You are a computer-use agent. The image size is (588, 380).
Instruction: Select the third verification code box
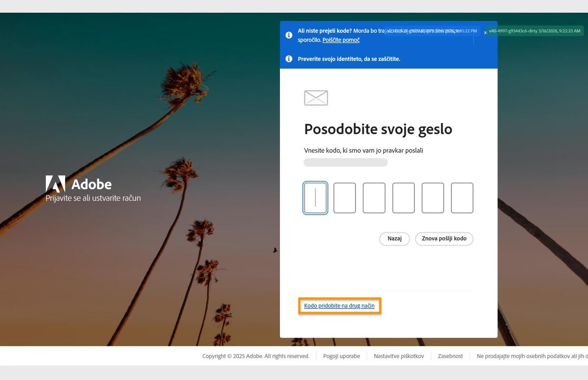374,197
